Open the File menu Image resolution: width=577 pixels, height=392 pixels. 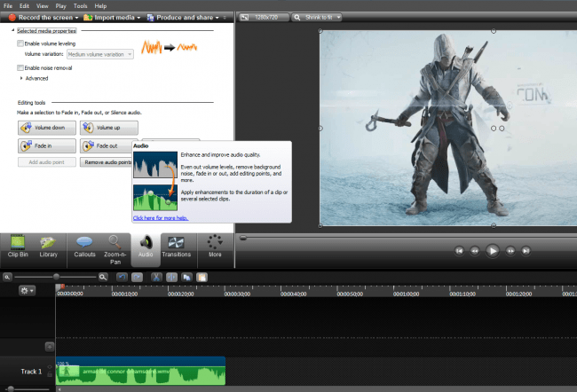coord(8,6)
